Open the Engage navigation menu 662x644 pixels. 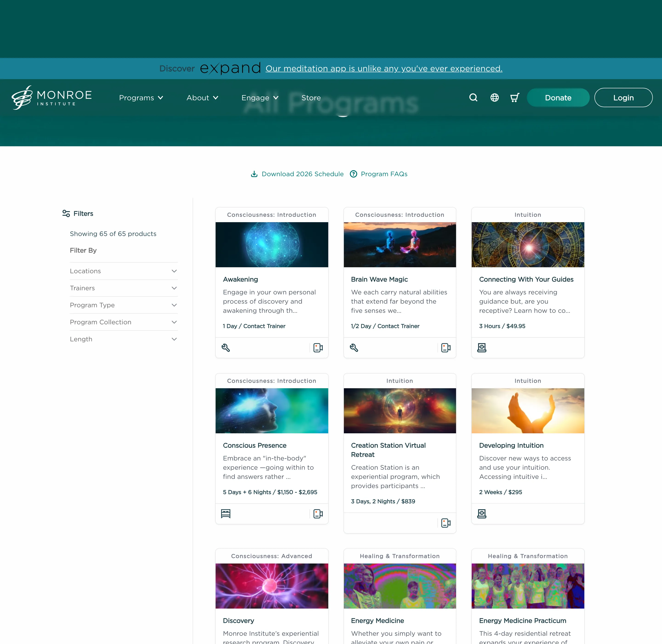259,98
